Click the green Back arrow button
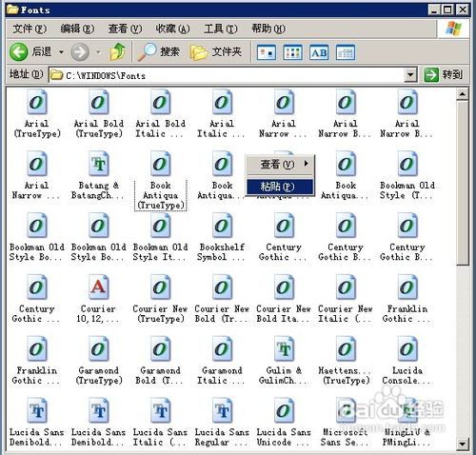The image size is (476, 455). click(x=18, y=51)
